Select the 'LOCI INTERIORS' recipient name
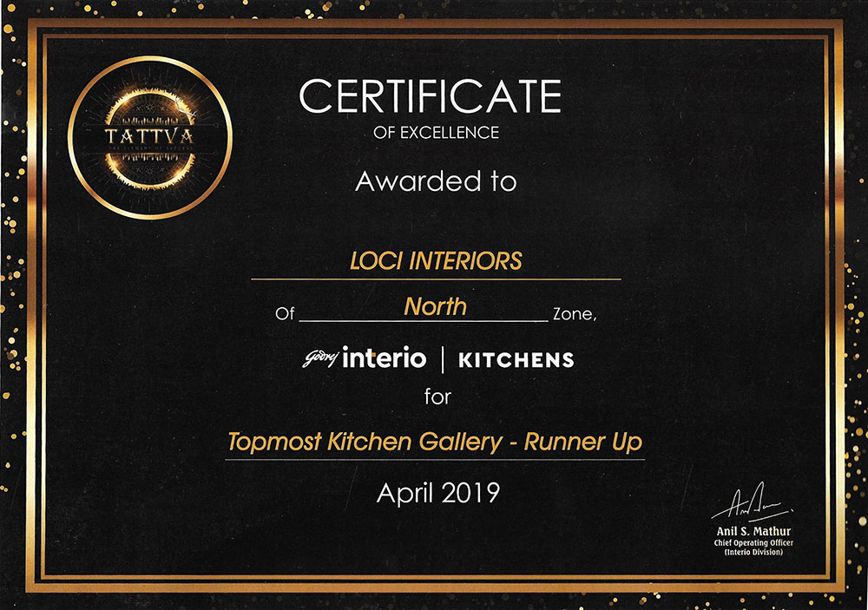The height and width of the screenshot is (610, 868). [436, 260]
